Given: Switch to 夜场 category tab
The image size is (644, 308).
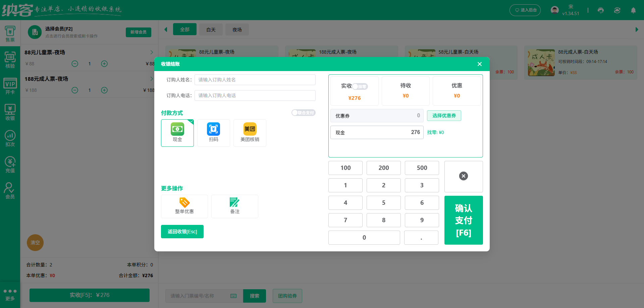Looking at the screenshot, I should coord(237,29).
